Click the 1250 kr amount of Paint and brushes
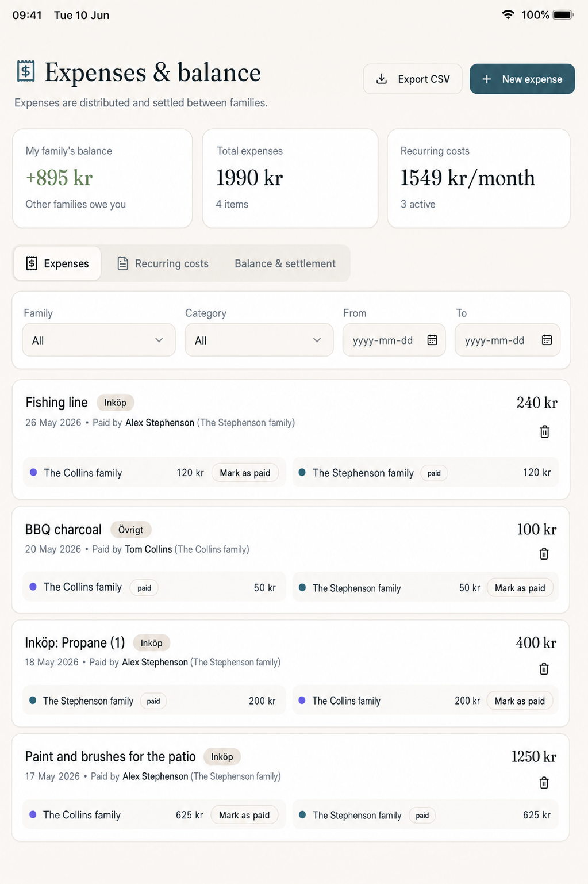588x884 pixels. click(x=534, y=756)
